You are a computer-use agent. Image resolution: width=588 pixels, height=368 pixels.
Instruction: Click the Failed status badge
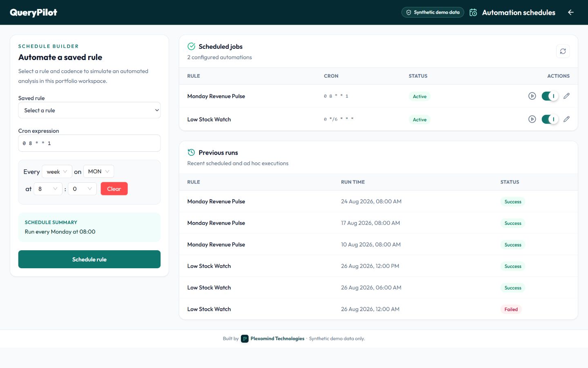(511, 310)
